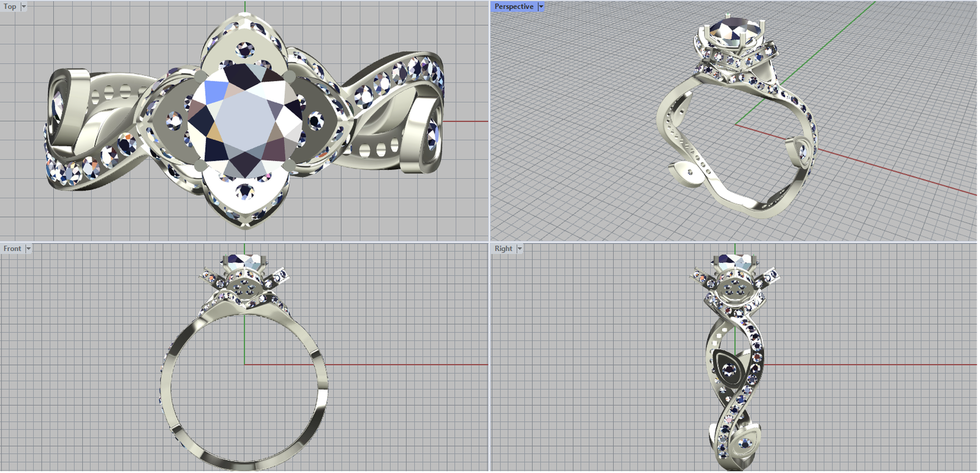
Task: Open the Top viewport dropdown arrow
Action: click(x=24, y=7)
